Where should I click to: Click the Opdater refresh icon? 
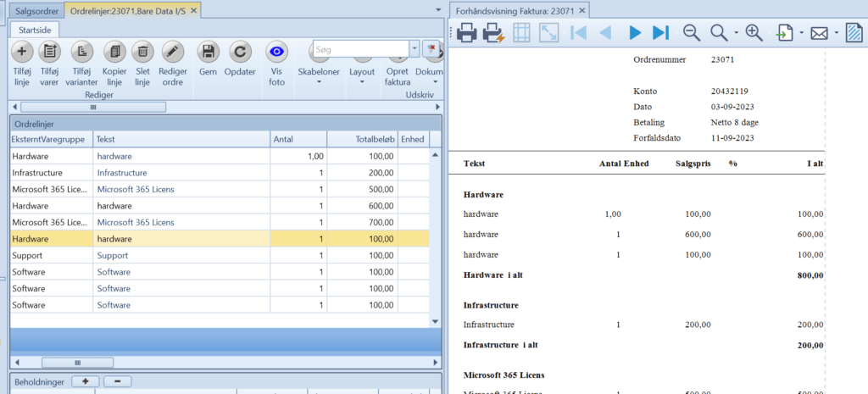pos(240,52)
